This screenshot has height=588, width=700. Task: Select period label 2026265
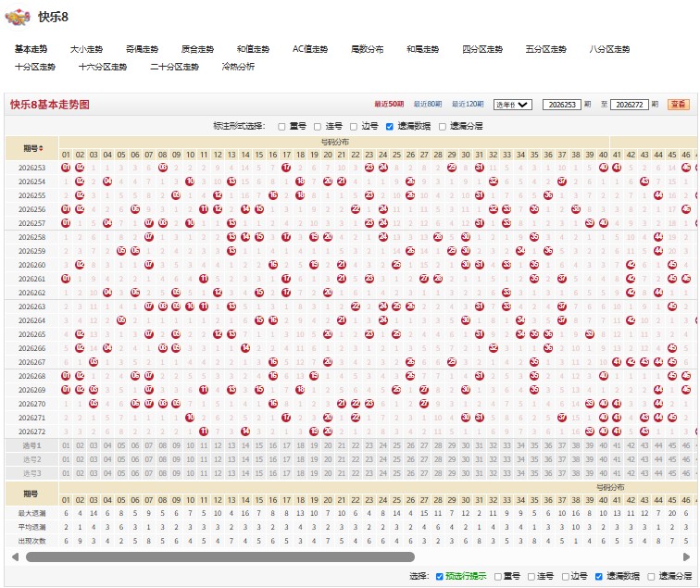tap(31, 334)
